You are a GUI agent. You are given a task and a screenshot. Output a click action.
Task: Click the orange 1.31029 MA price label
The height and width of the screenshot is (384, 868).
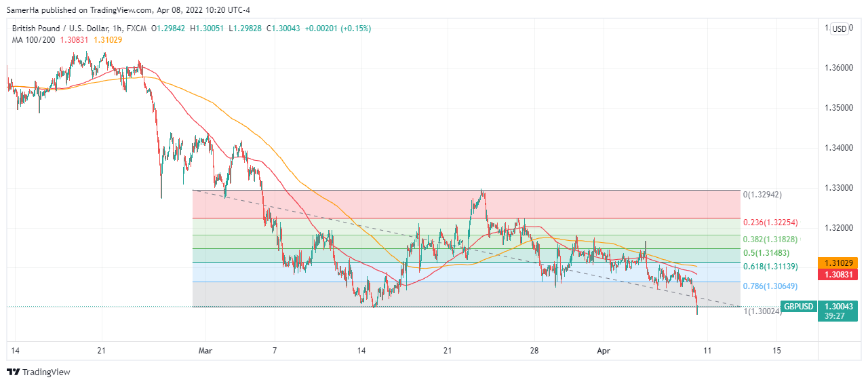(x=840, y=263)
